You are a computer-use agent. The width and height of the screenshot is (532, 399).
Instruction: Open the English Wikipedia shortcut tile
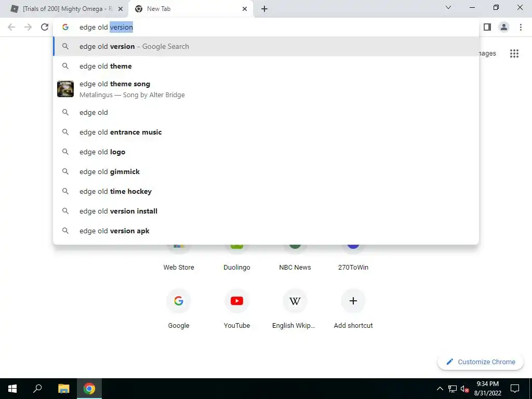coord(295,308)
